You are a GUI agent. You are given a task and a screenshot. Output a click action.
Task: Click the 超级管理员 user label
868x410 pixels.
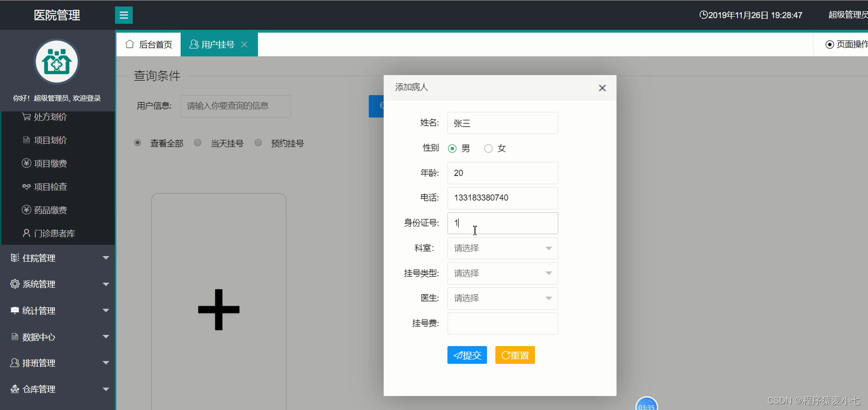(848, 15)
